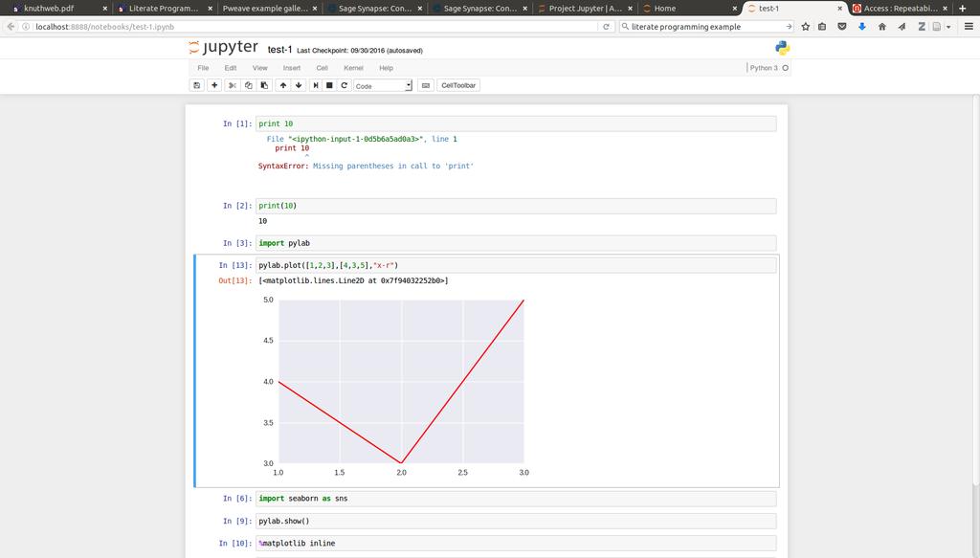Open dropdown arrow next to Zotero page icon
Viewport: 980px width, 558px height.
pyautogui.click(x=948, y=27)
